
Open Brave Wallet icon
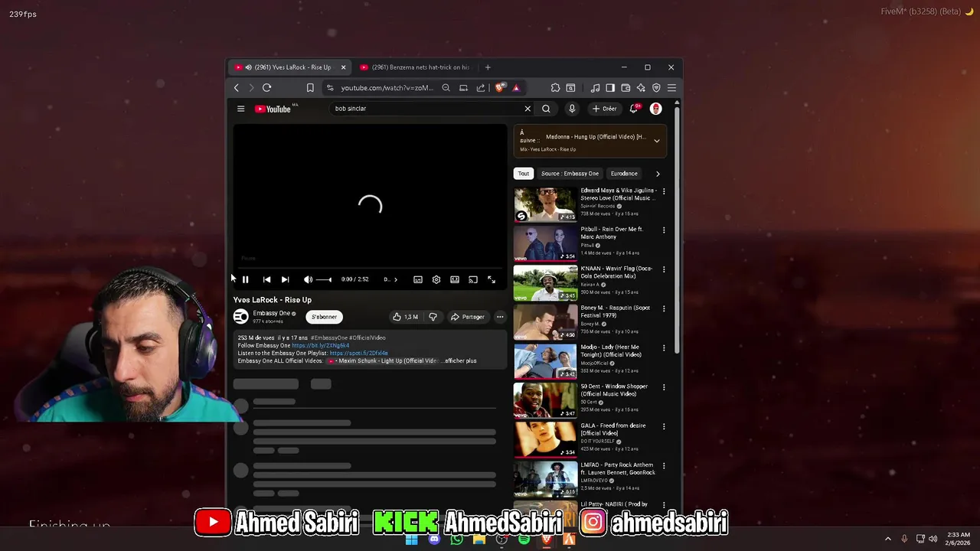[626, 88]
